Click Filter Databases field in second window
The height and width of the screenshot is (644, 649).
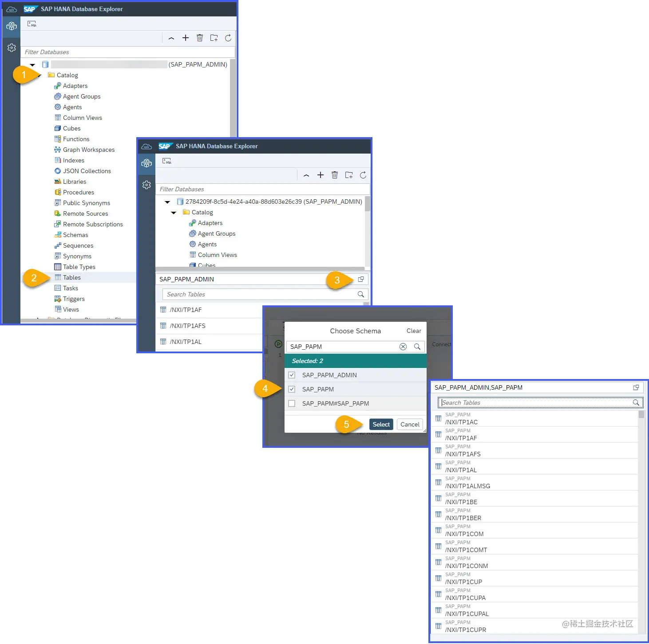263,189
